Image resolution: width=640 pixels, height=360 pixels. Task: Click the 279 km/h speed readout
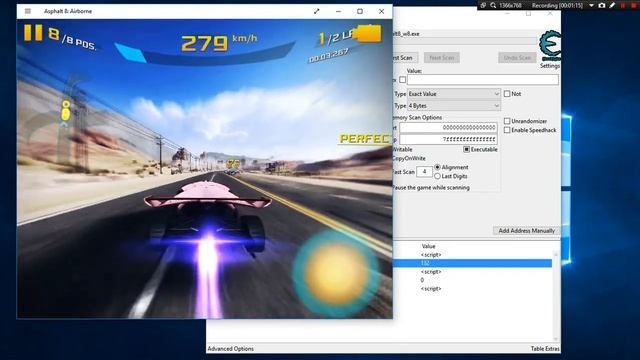pyautogui.click(x=219, y=42)
